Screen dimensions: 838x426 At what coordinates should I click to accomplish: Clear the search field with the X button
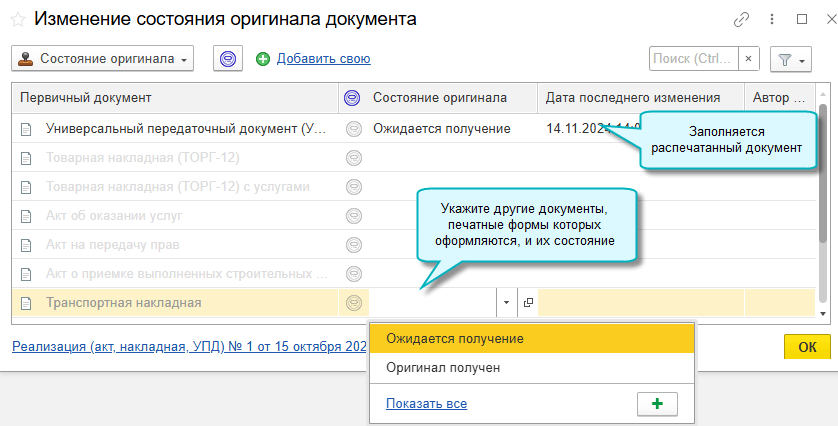click(750, 59)
